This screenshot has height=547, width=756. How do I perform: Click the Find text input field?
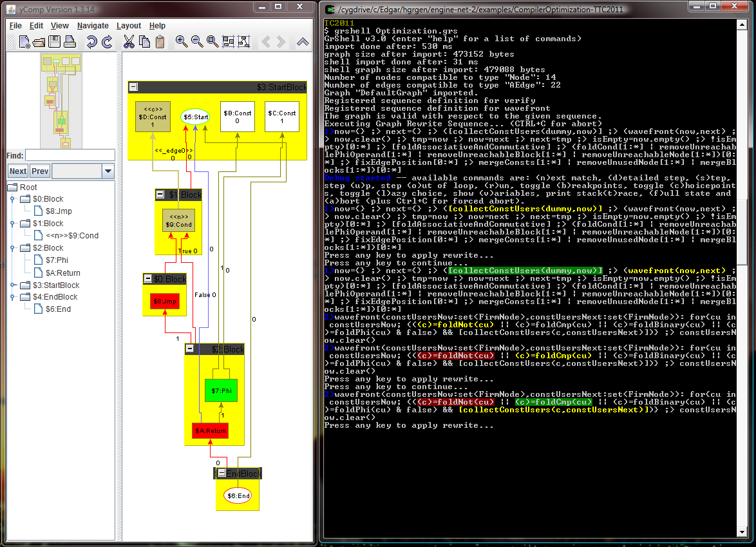[x=70, y=155]
